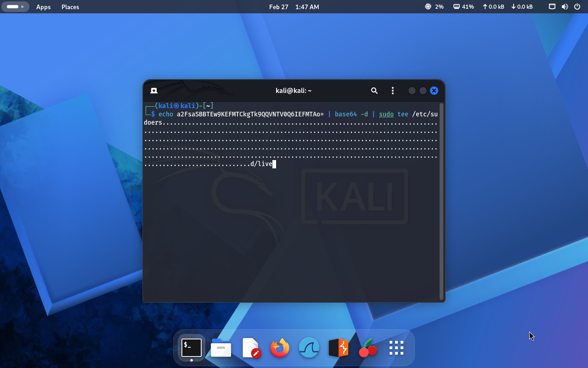Show all applications grid
Viewport: 588px width, 368px height.
(x=396, y=348)
